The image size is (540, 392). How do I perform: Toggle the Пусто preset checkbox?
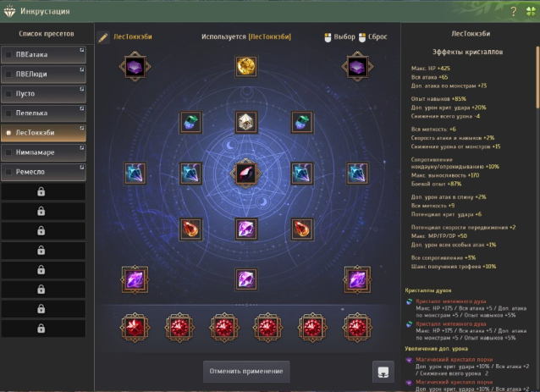[8, 94]
